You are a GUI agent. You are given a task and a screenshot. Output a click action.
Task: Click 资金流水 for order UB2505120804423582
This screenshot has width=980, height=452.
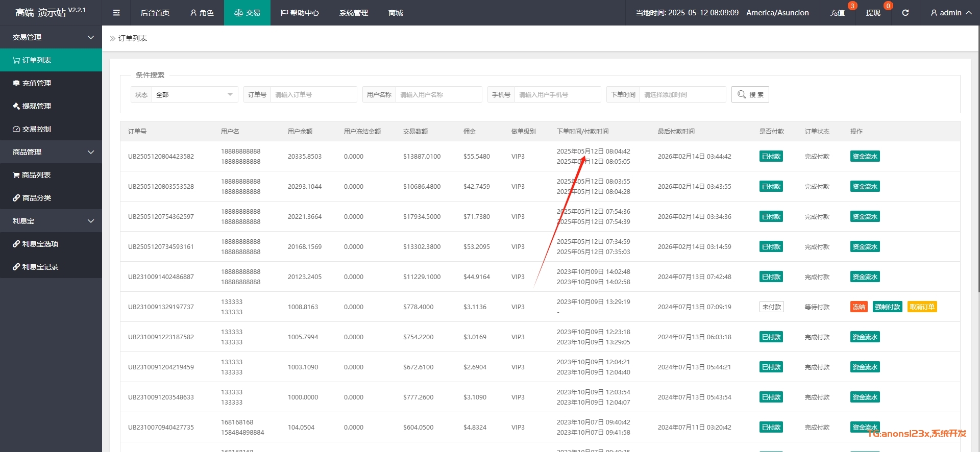[865, 157]
